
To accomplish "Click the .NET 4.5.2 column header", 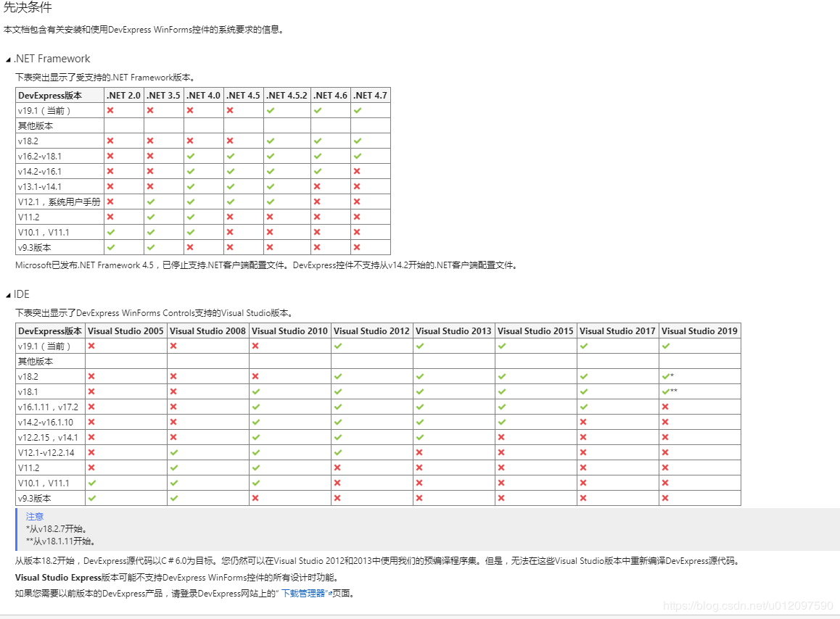I will pos(287,95).
